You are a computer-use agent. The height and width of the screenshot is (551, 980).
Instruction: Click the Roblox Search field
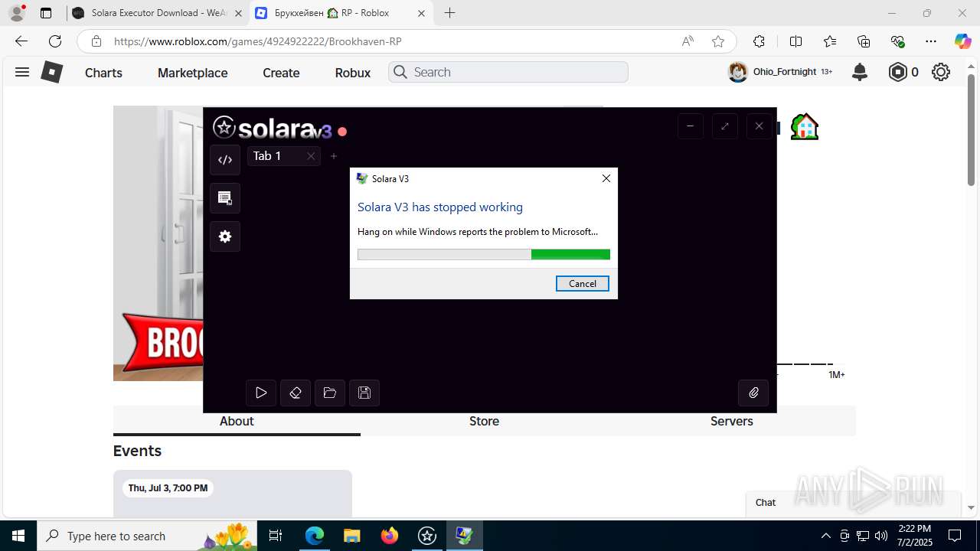pyautogui.click(x=508, y=72)
